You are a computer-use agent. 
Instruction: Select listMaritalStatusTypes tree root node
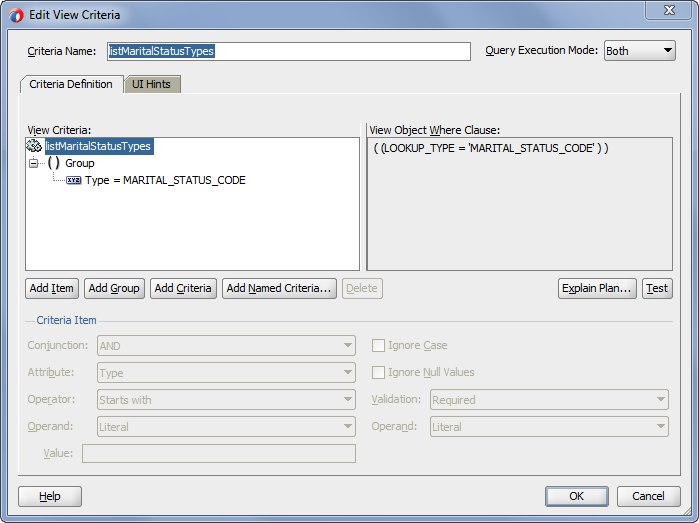(99, 146)
